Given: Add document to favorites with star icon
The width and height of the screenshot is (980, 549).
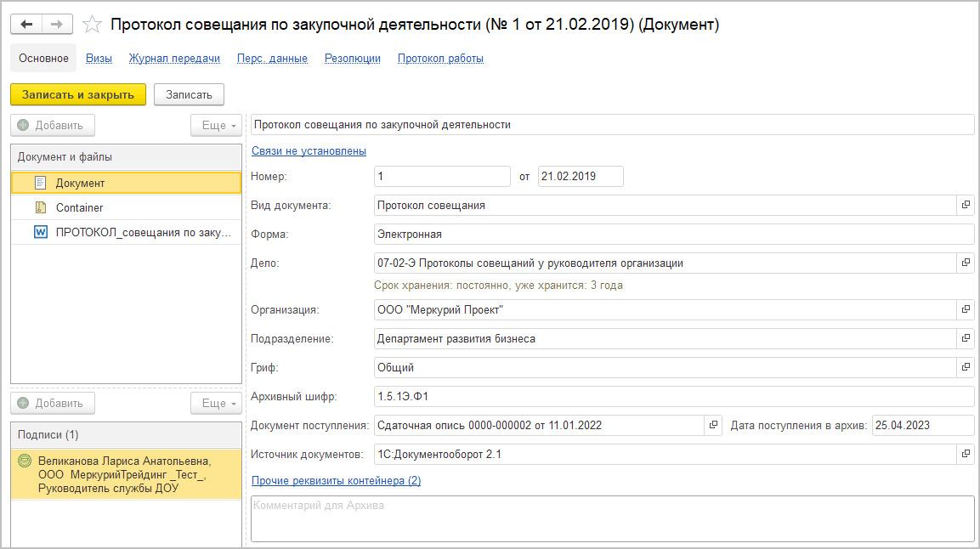Looking at the screenshot, I should pyautogui.click(x=93, y=25).
